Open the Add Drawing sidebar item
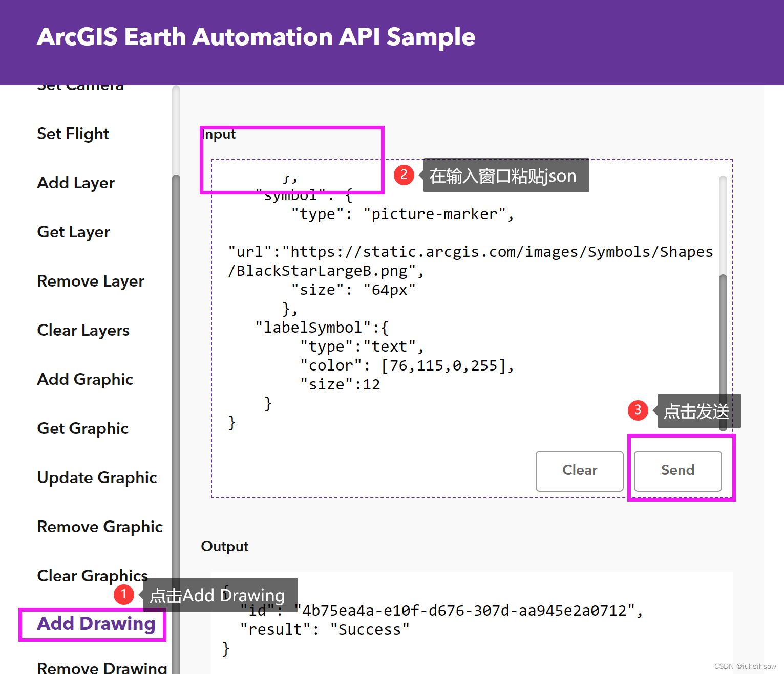The image size is (784, 674). pyautogui.click(x=96, y=624)
